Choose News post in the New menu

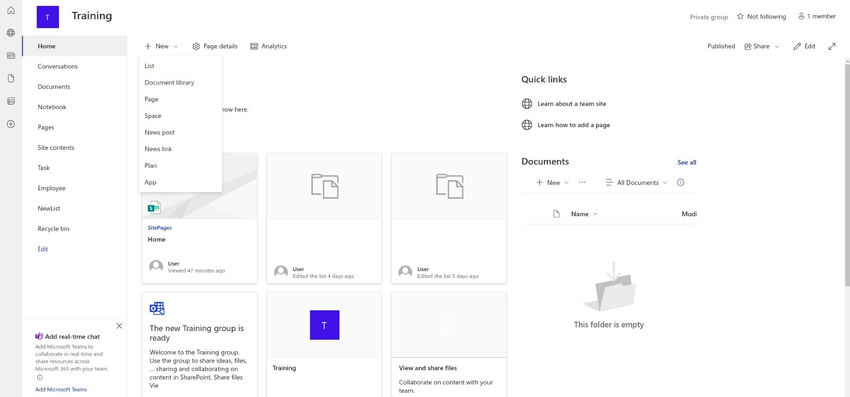tap(159, 132)
